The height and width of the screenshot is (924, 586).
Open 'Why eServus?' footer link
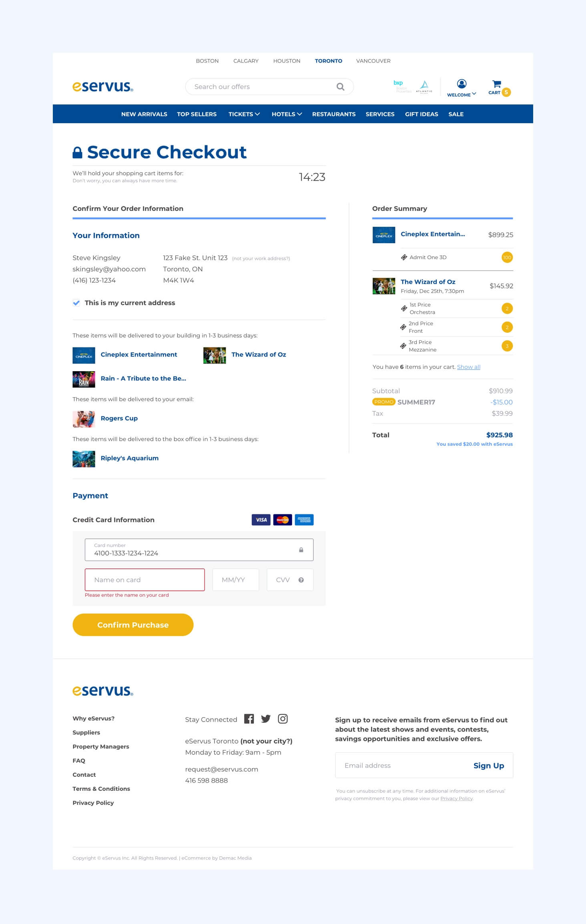[93, 718]
